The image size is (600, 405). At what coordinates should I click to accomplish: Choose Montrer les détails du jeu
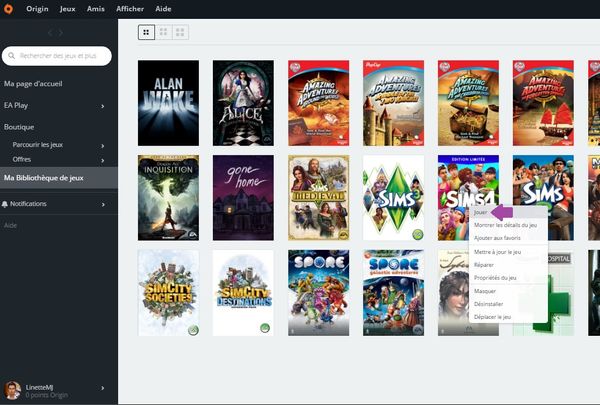pyautogui.click(x=505, y=225)
